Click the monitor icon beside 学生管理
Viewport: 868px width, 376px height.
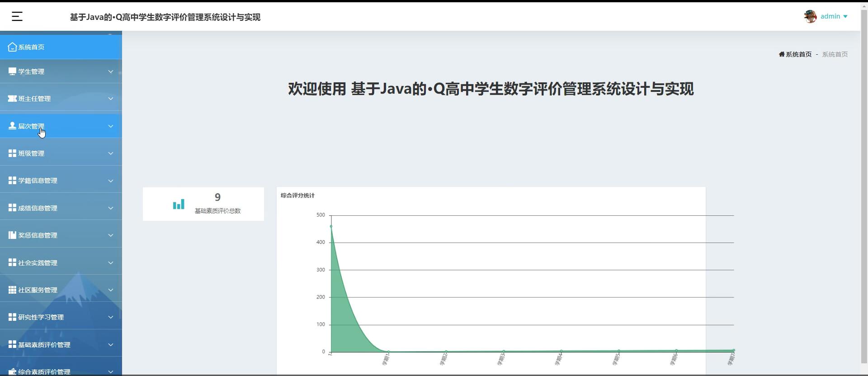pyautogui.click(x=12, y=71)
